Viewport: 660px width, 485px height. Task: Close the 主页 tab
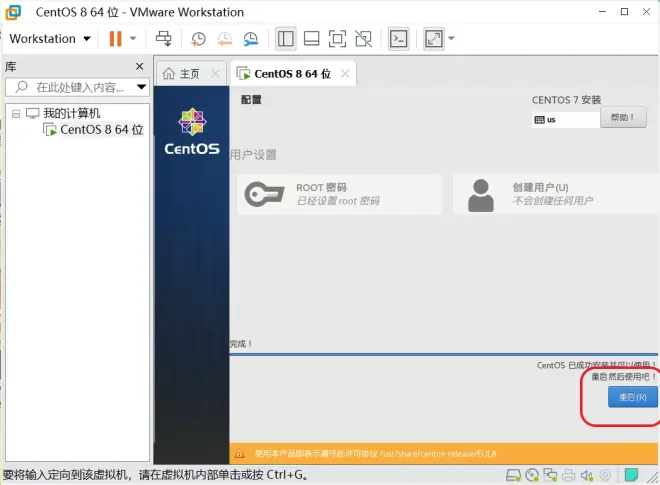215,74
